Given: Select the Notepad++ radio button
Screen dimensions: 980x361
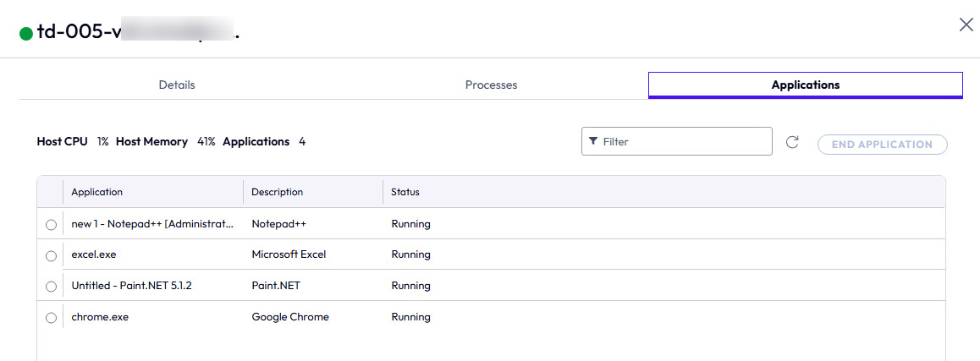Looking at the screenshot, I should point(51,225).
